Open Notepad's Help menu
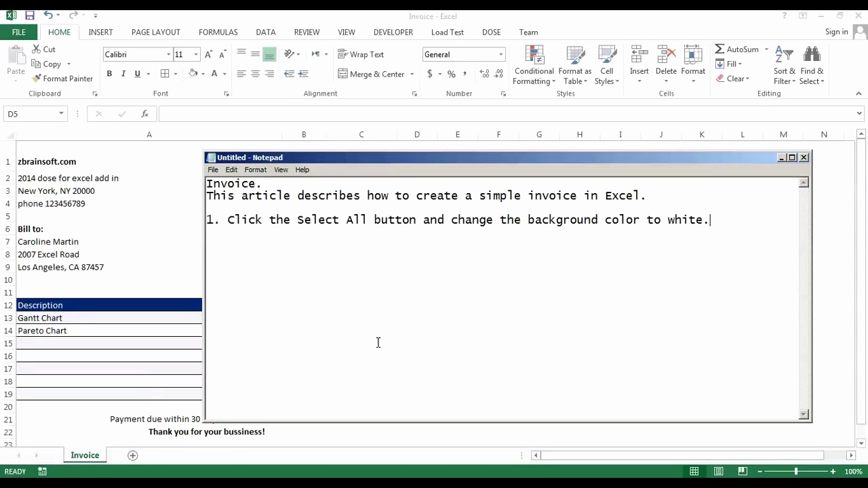868x488 pixels. pos(302,169)
